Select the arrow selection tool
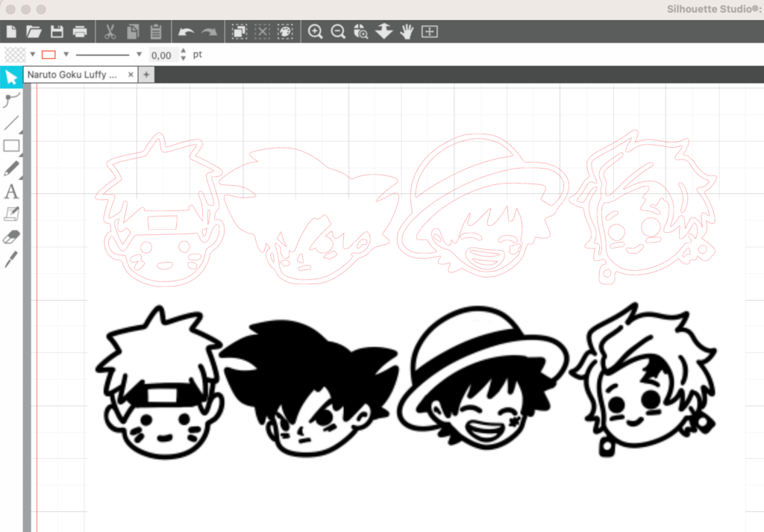764x532 pixels. point(10,77)
